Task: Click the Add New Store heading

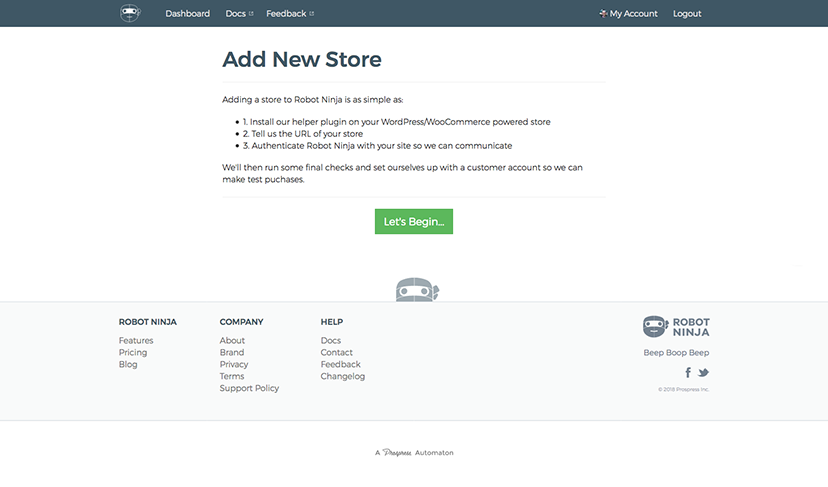Action: pos(302,59)
